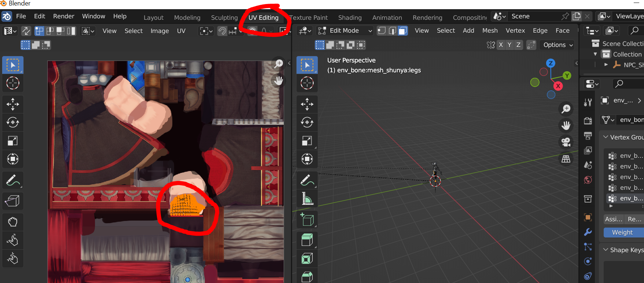Enable mesh vertex select mode in 3D viewport

click(x=382, y=31)
